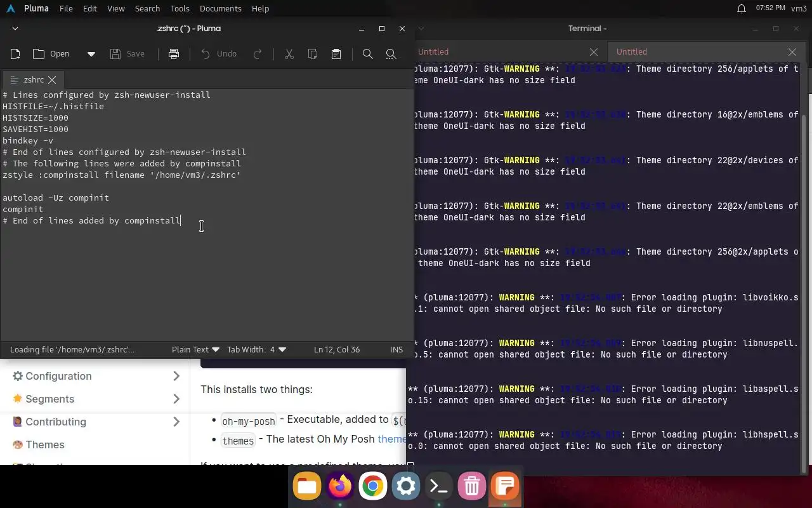The height and width of the screenshot is (508, 812).
Task: Open the View menu
Action: click(x=116, y=8)
